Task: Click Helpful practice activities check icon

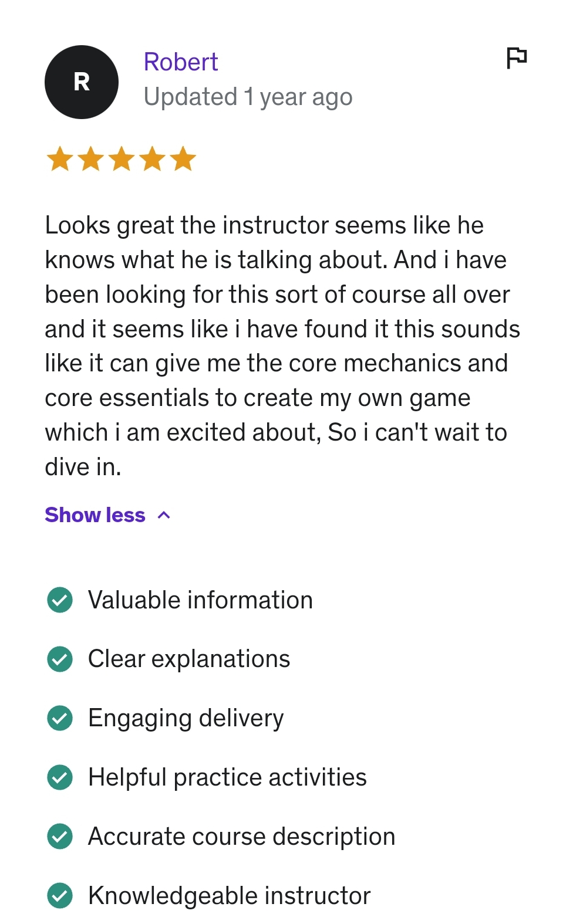Action: pyautogui.click(x=60, y=777)
